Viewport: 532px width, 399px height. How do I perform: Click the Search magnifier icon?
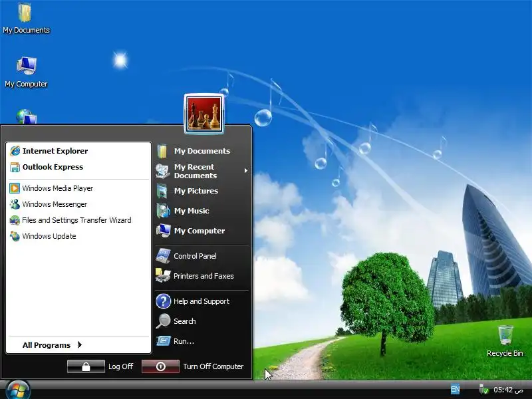tap(163, 321)
